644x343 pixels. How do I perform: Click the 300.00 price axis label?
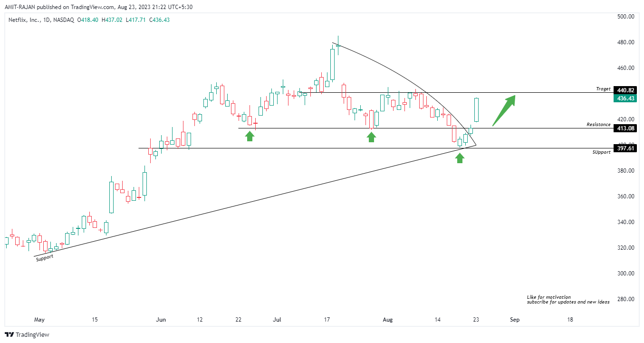tap(625, 274)
